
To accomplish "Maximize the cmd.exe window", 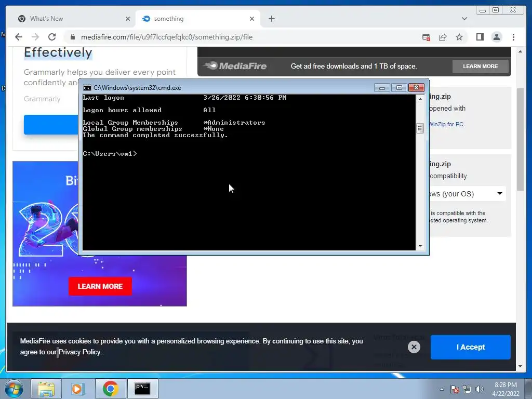I will point(399,88).
